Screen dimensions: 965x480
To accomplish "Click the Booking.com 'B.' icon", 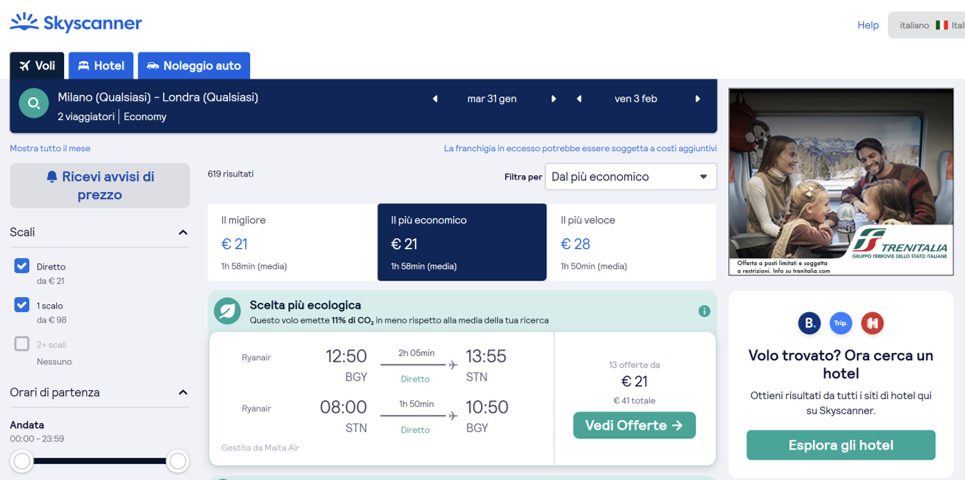I will pyautogui.click(x=809, y=323).
